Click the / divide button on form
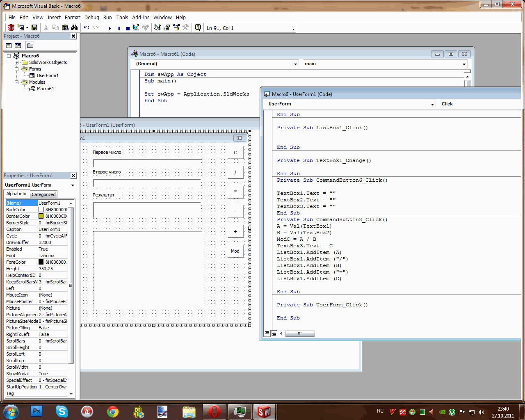This screenshot has width=525, height=420. tap(235, 172)
